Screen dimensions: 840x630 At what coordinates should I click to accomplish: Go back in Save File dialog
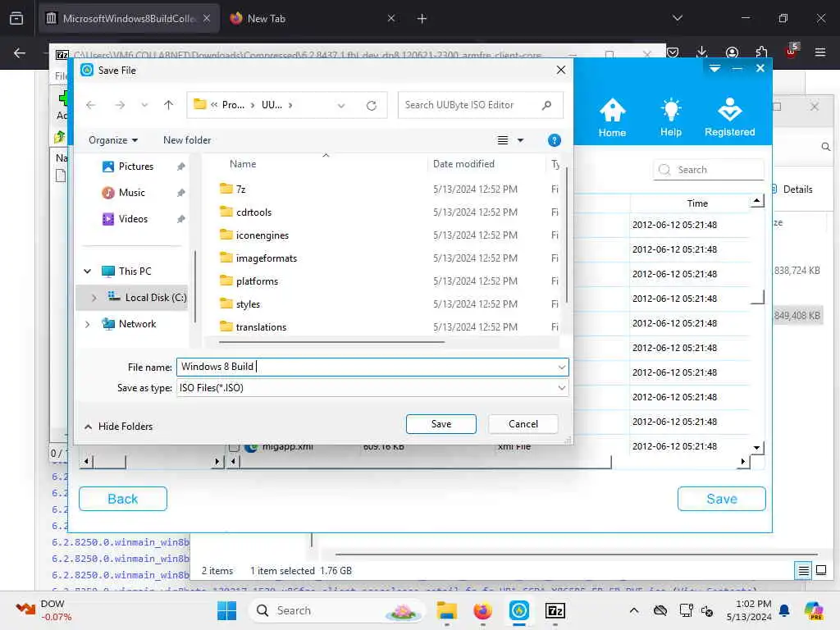(x=91, y=105)
